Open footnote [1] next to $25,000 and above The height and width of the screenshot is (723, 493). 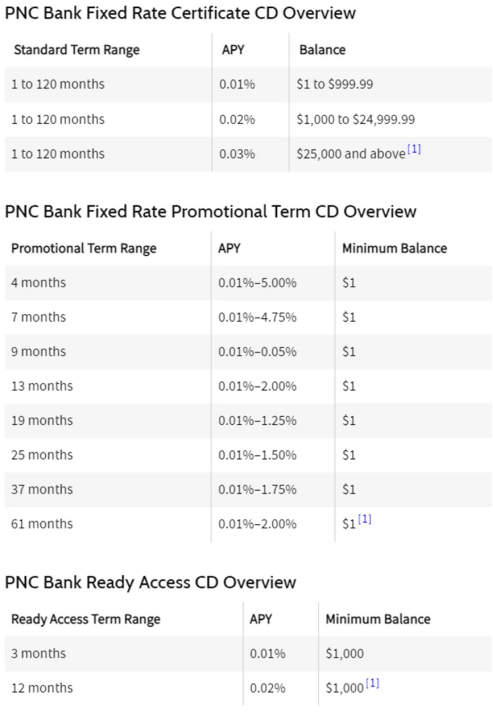414,149
